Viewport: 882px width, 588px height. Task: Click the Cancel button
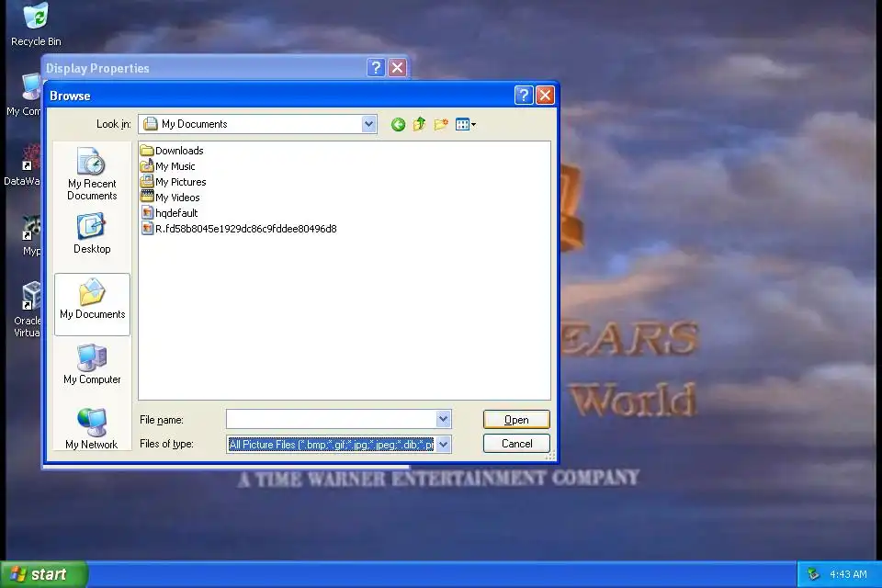(x=516, y=444)
